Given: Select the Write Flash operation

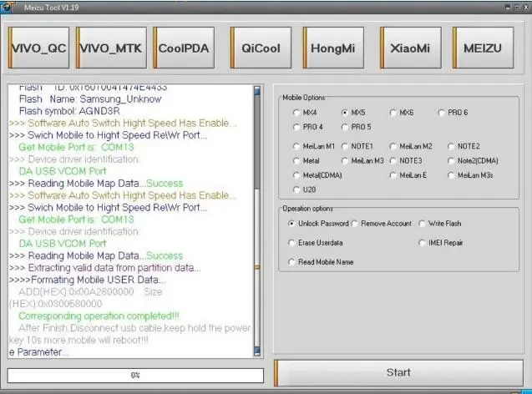Looking at the screenshot, I should 440,224.
